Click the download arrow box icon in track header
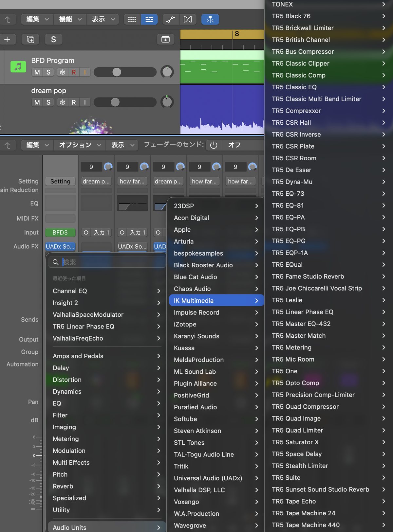Screen dimensions: 393x532 pos(165,40)
